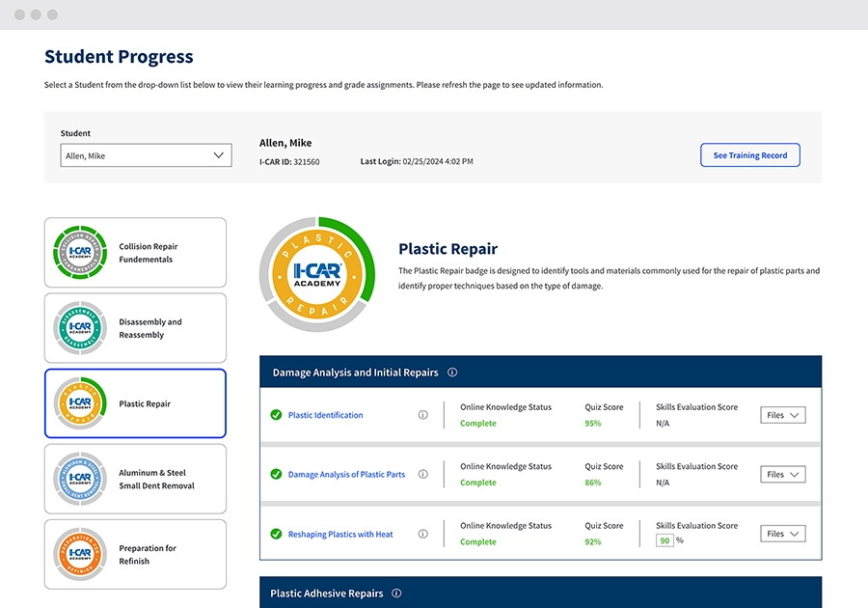Open the Damage Analysis of Plastic Parts link
Image resolution: width=868 pixels, height=608 pixels.
click(346, 475)
